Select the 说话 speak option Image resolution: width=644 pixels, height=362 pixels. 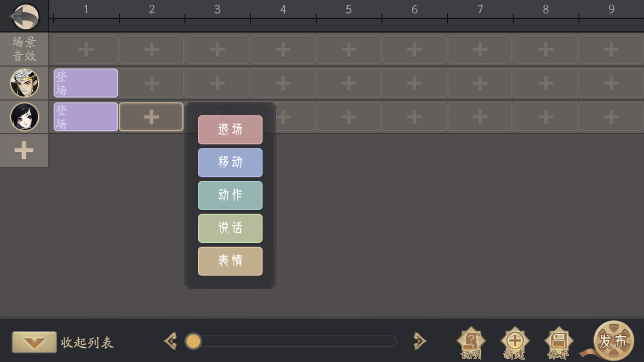tap(230, 228)
